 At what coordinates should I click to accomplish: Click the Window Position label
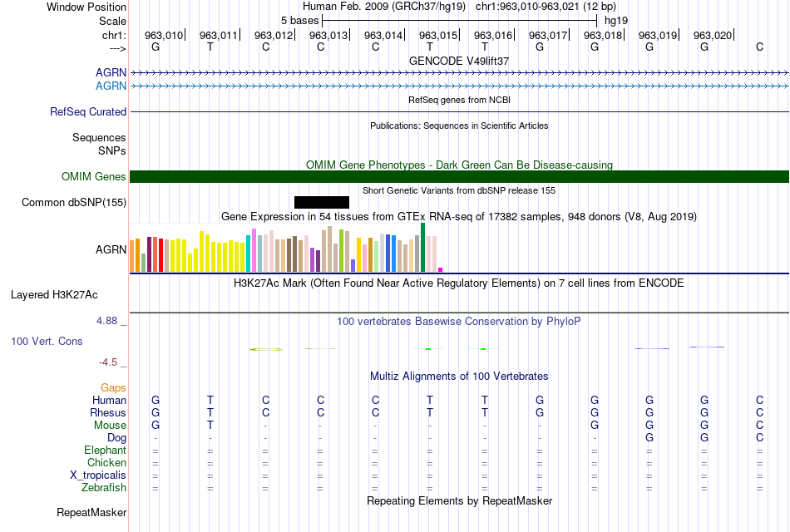point(86,7)
